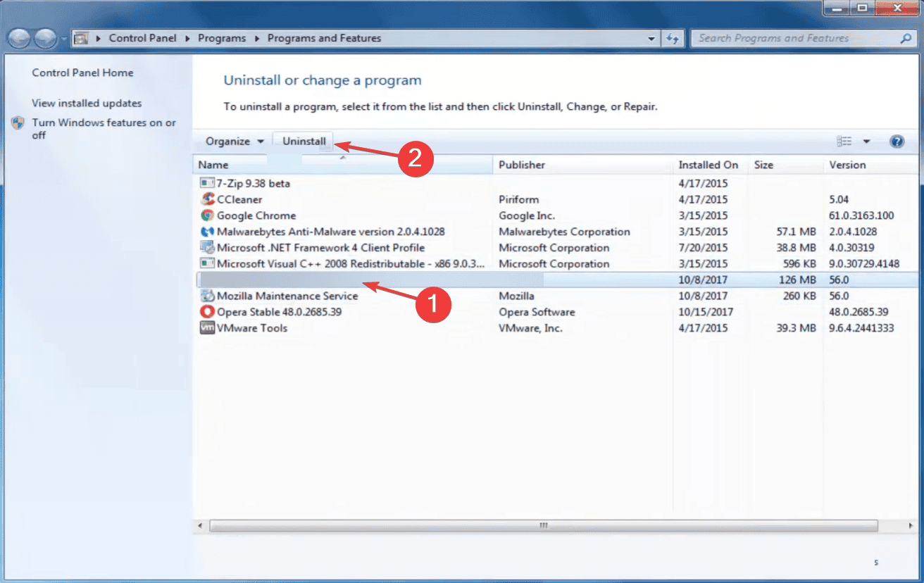The image size is (924, 583).
Task: Open the Organize dropdown menu
Action: click(235, 142)
